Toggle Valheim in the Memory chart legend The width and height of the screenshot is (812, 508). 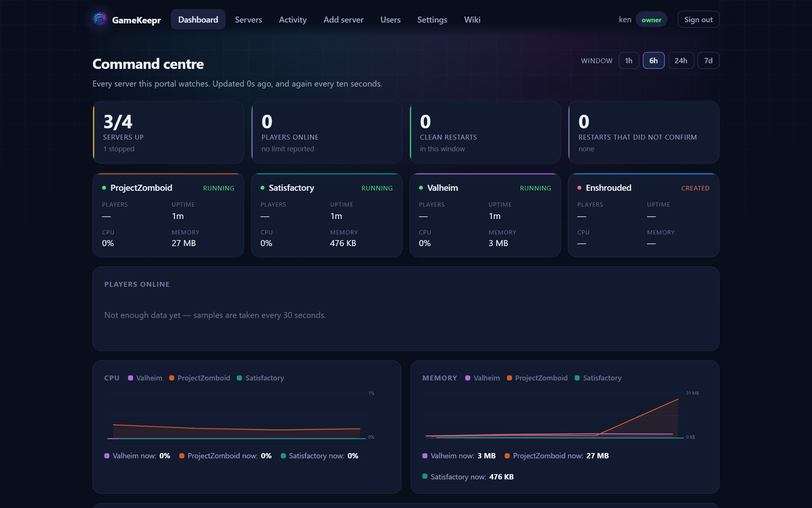pyautogui.click(x=483, y=378)
